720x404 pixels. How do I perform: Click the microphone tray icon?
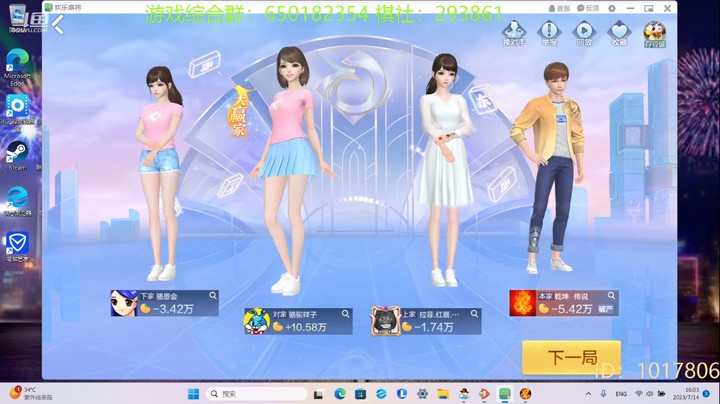pos(603,394)
